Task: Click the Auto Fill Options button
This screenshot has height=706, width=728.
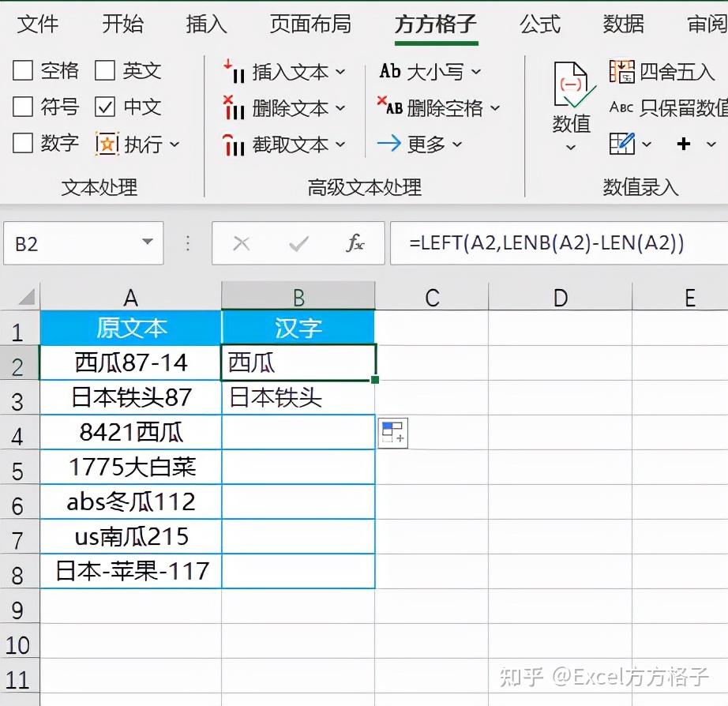Action: 392,434
